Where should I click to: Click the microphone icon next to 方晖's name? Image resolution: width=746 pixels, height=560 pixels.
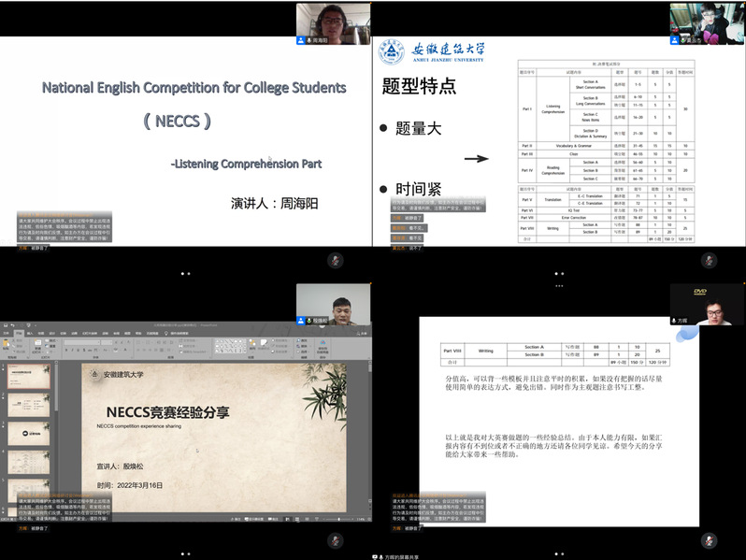pos(676,320)
